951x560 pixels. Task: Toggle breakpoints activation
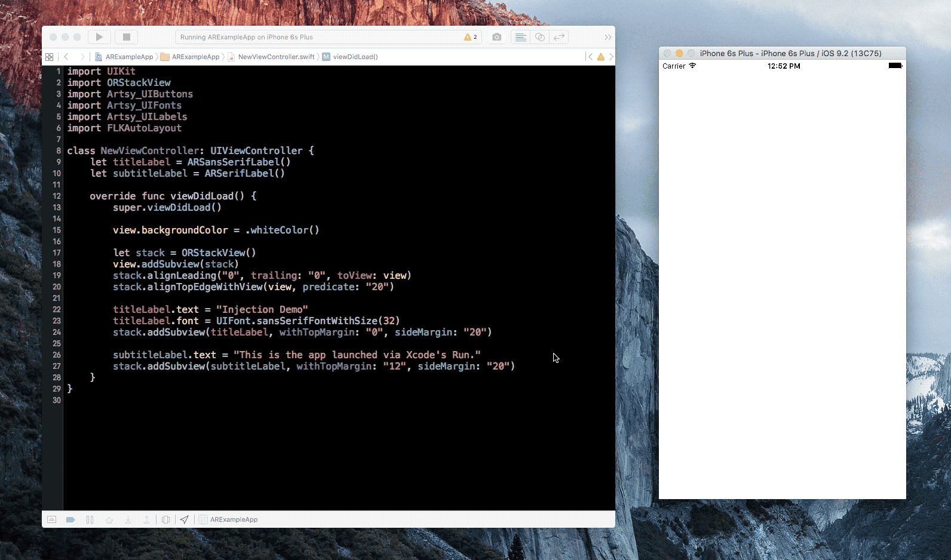click(70, 519)
